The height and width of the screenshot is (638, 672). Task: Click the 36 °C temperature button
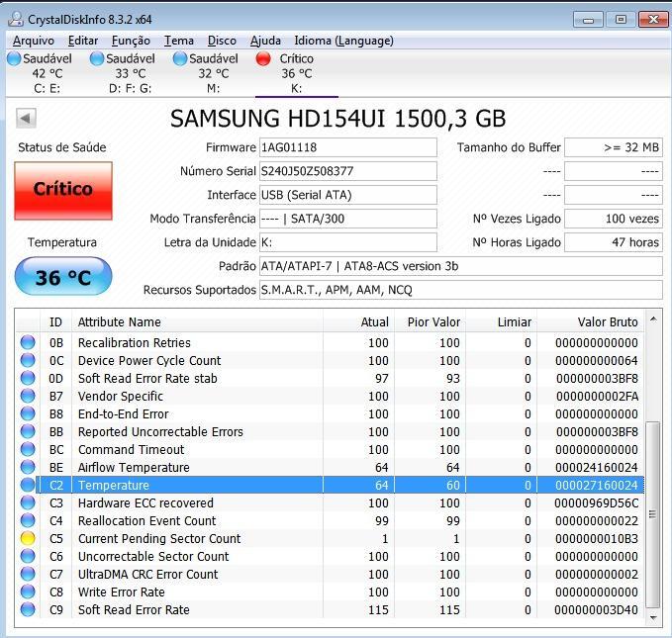(x=63, y=276)
